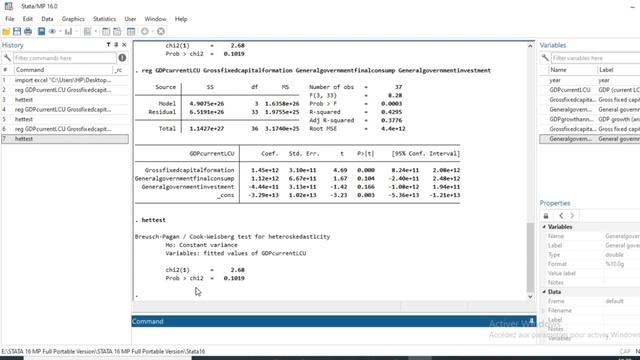Toggle the Command panel pin icon

pyautogui.click(x=531, y=321)
